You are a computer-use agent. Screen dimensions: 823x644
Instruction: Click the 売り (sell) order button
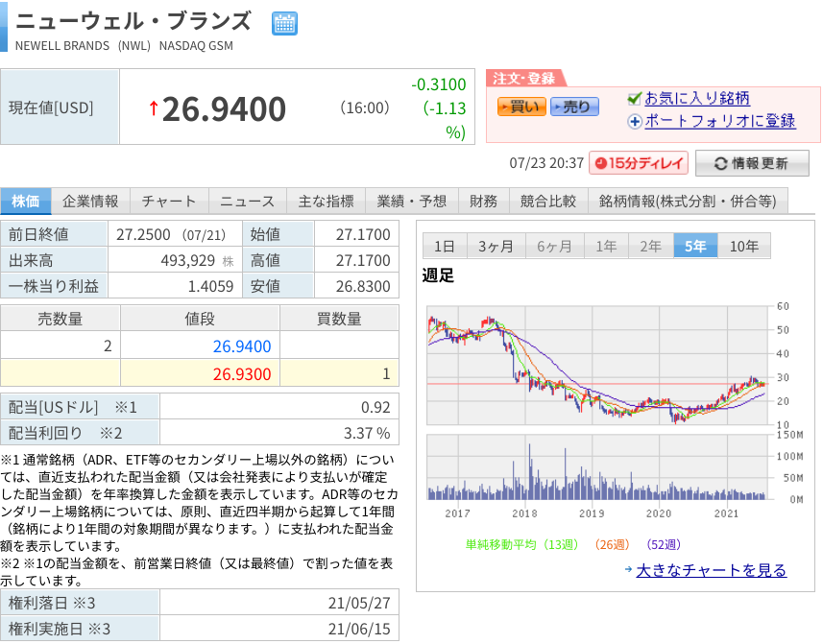[574, 107]
